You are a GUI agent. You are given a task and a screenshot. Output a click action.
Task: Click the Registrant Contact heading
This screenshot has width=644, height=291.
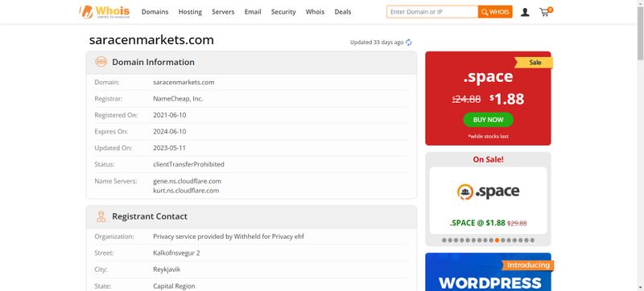click(x=150, y=216)
